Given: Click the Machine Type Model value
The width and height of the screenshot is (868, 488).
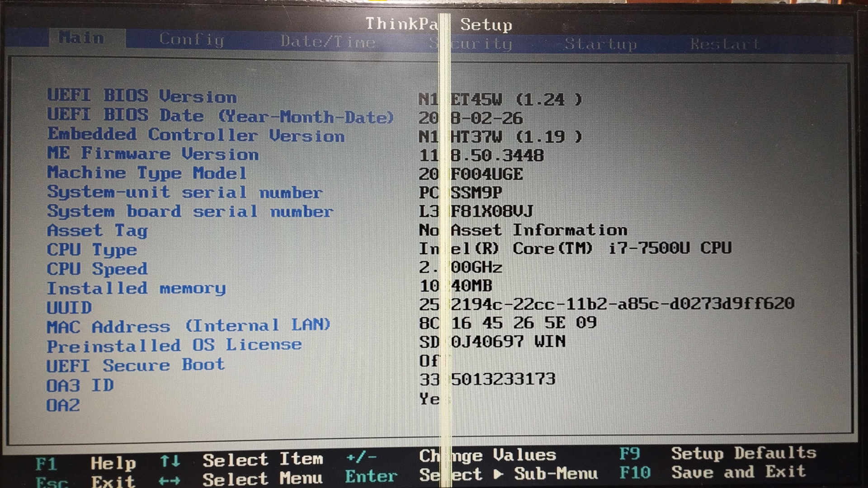Looking at the screenshot, I should [471, 174].
